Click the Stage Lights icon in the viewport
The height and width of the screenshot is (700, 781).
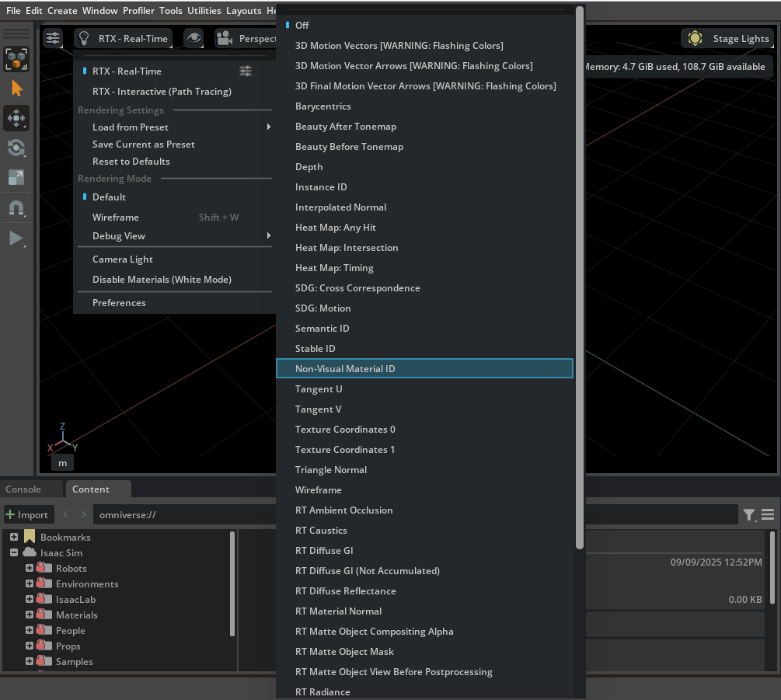click(x=696, y=37)
